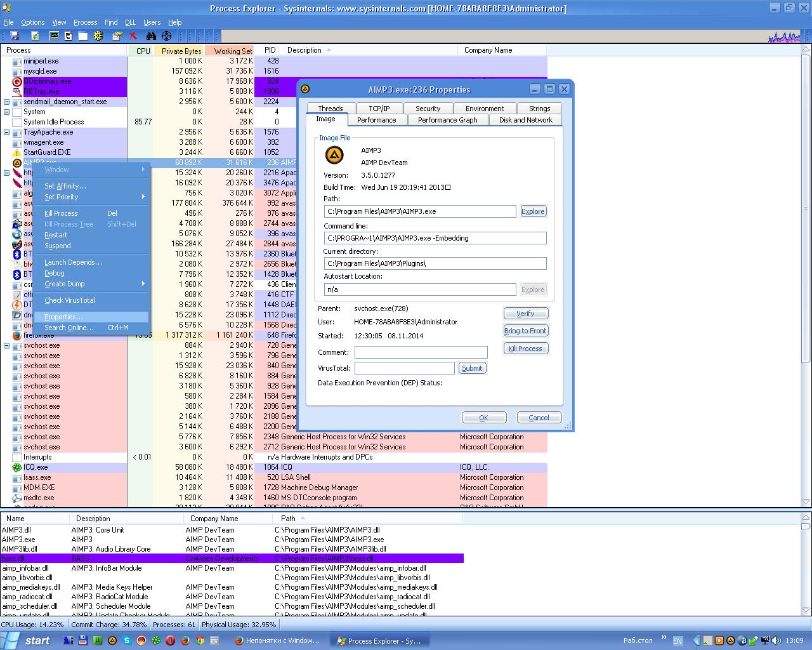The image size is (812, 650).
Task: Click the Properties toolbar icon
Action: (117, 36)
